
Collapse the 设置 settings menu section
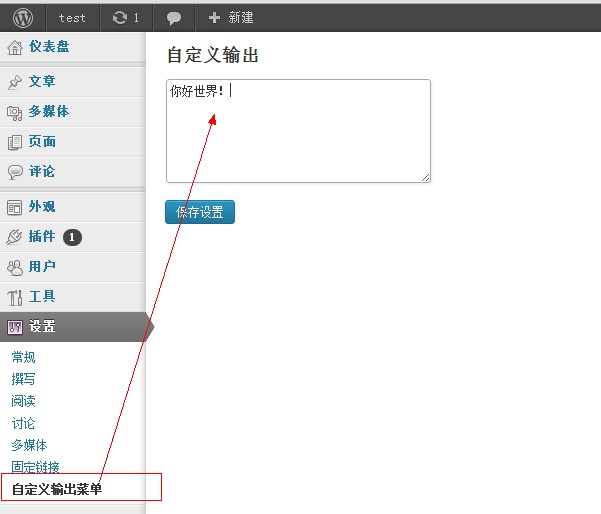[42, 327]
